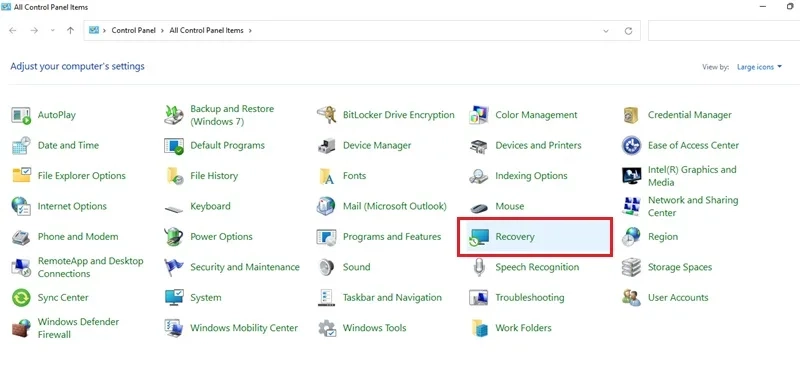Expand chevron after All Control Panel Items
Screen dimensions: 800x375
(x=250, y=31)
